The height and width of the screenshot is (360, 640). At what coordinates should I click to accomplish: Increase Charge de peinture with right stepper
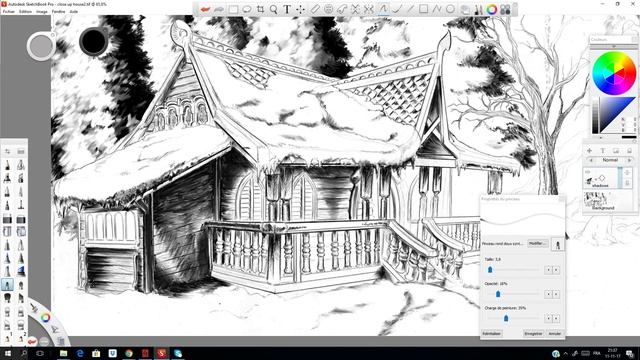click(x=556, y=318)
